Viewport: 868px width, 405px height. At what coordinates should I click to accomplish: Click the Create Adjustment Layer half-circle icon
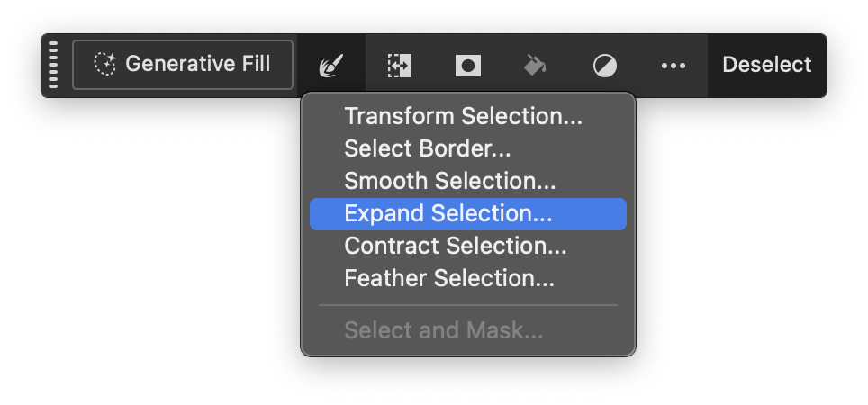604,66
